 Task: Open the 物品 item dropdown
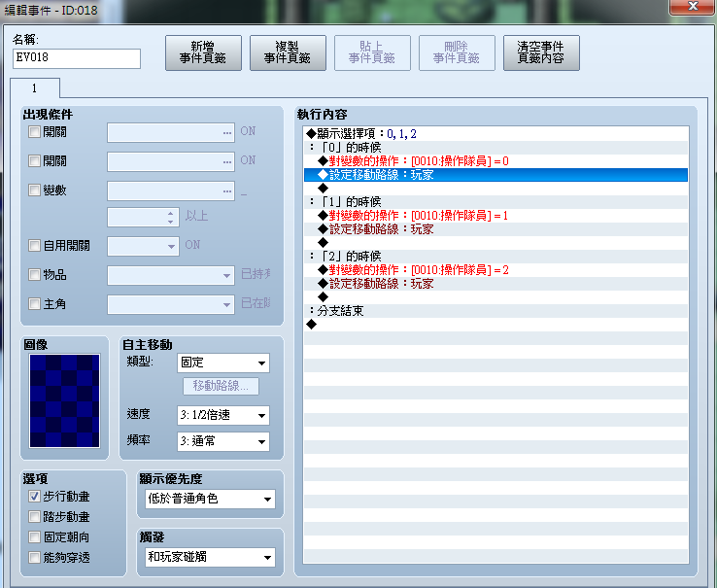coord(171,275)
